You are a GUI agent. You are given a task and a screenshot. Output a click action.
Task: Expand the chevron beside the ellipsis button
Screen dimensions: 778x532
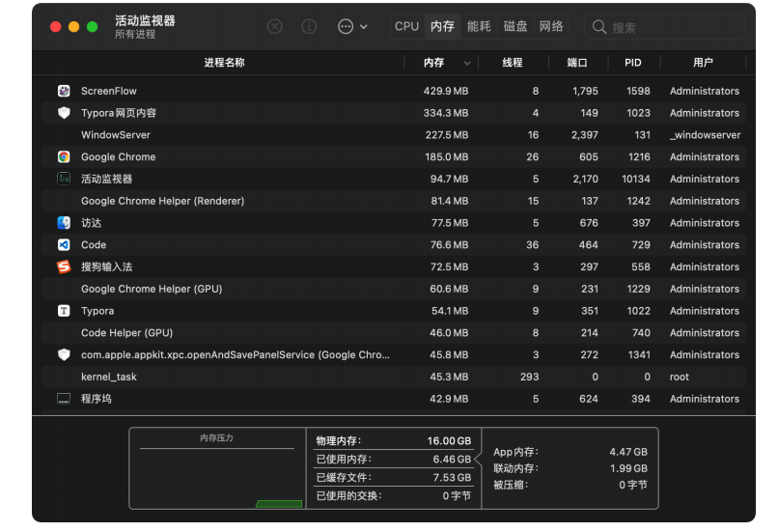364,27
